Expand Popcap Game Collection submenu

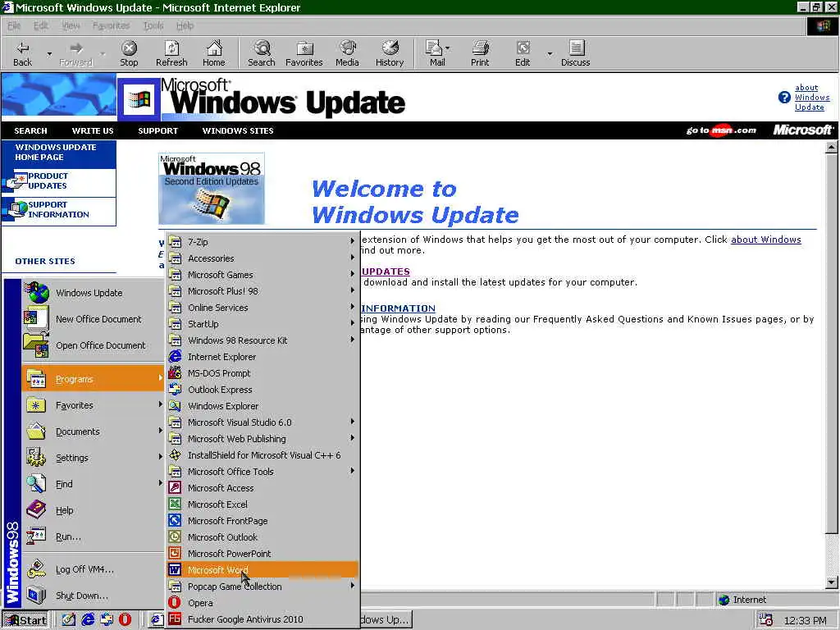point(262,586)
